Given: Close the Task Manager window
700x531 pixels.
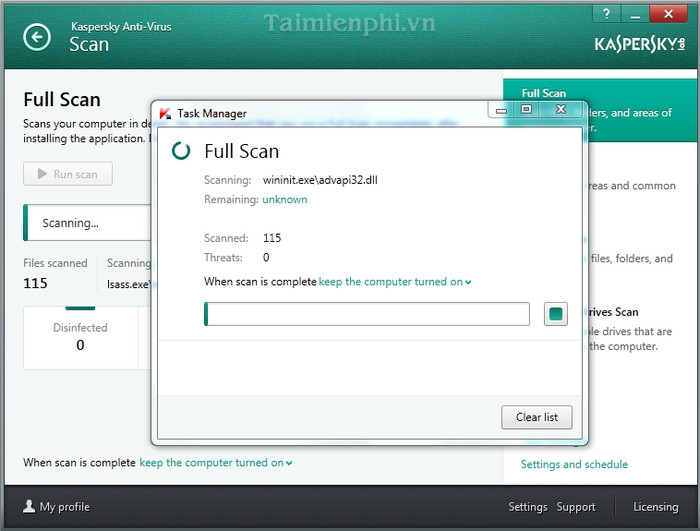Looking at the screenshot, I should (x=561, y=109).
